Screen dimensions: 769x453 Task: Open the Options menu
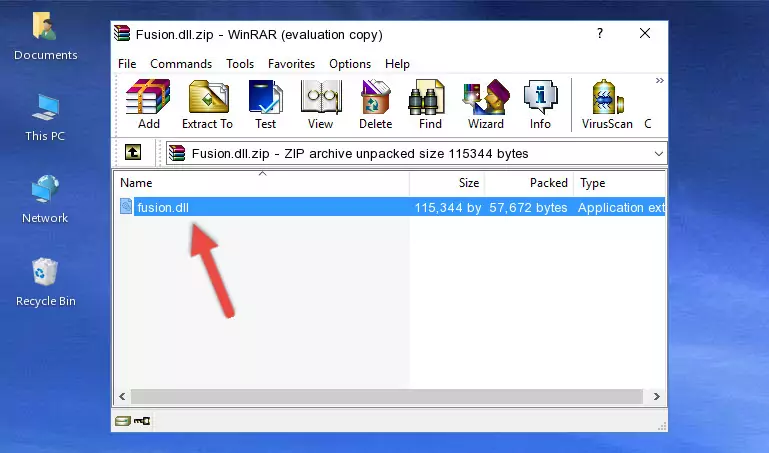pyautogui.click(x=350, y=64)
